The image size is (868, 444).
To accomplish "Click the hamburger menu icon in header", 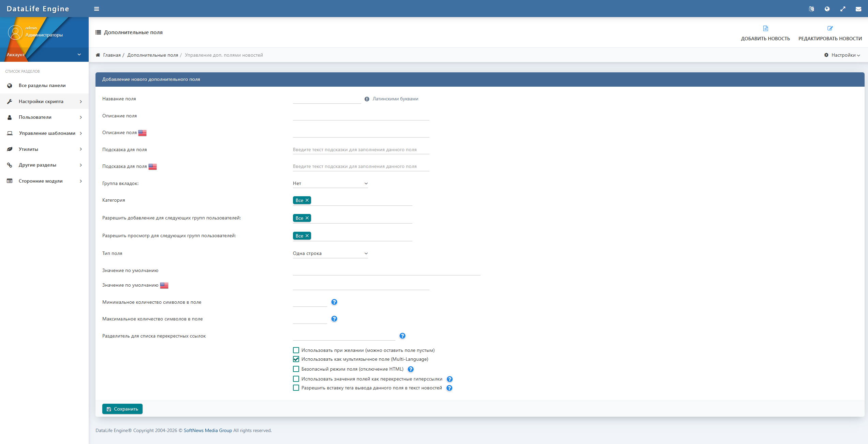I will (97, 9).
